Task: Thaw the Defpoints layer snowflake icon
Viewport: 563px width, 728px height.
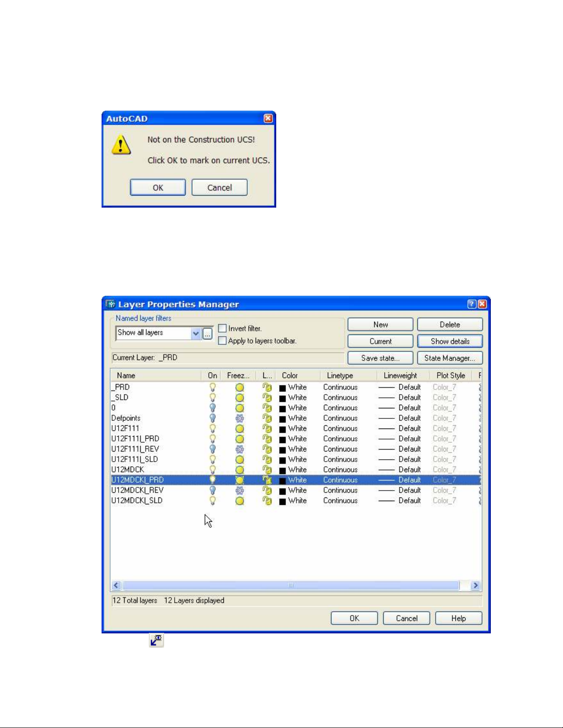Action: [239, 418]
